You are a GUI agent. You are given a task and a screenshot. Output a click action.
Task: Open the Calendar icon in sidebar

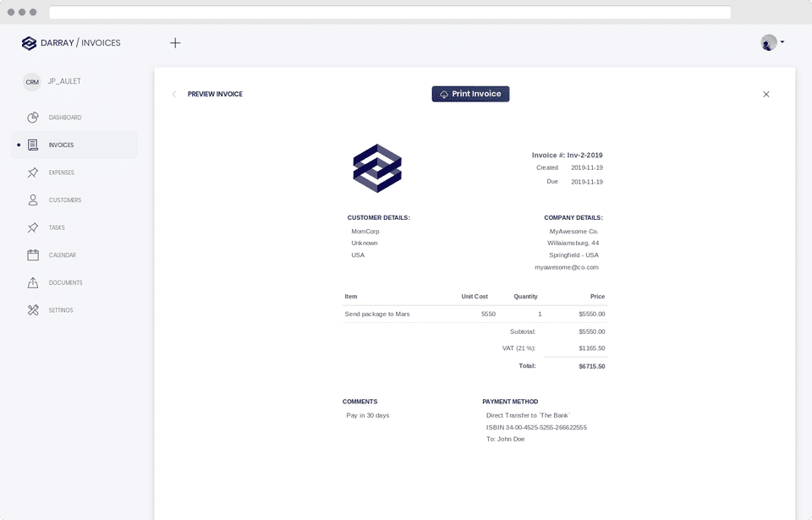33,255
